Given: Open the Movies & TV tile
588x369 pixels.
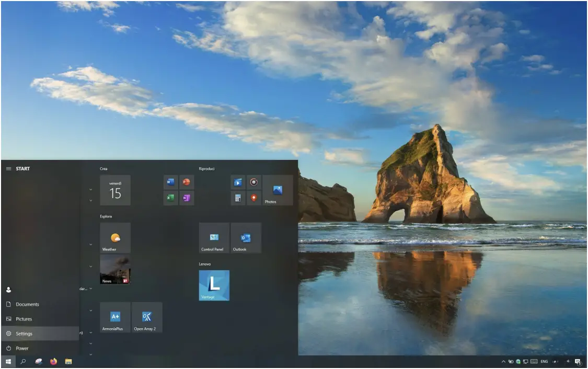Looking at the screenshot, I should [238, 182].
